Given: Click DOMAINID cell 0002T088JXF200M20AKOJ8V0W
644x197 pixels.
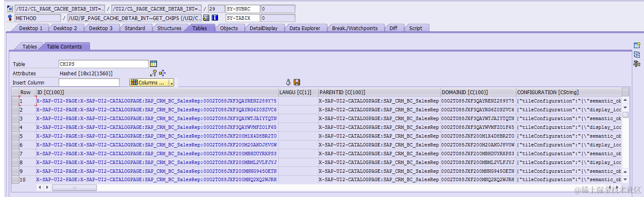Looking at the screenshot, I should (x=478, y=145).
